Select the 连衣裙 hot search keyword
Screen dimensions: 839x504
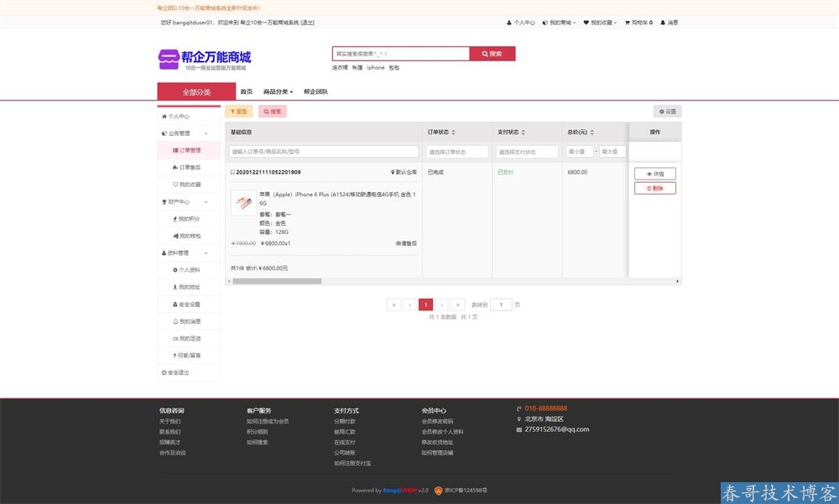click(x=339, y=67)
